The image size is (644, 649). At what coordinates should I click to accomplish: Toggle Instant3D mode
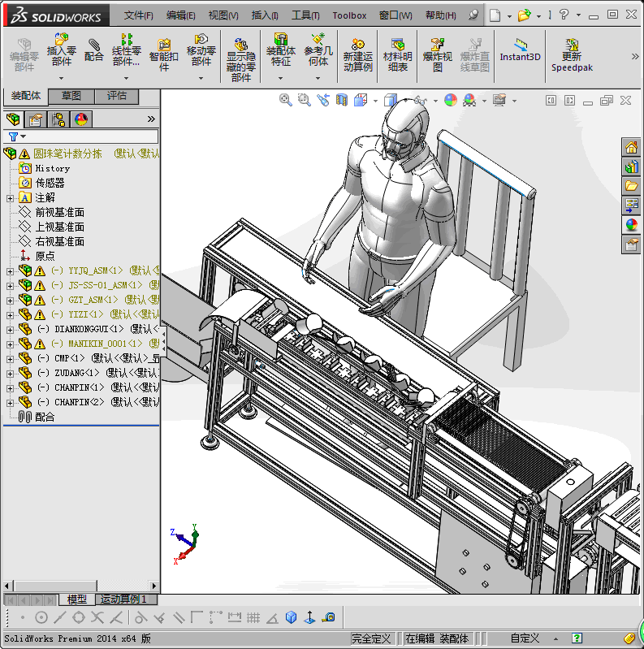(521, 50)
